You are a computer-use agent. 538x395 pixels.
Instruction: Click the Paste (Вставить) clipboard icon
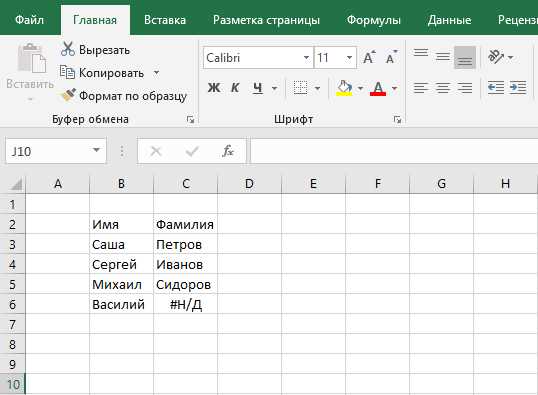pyautogui.click(x=32, y=59)
